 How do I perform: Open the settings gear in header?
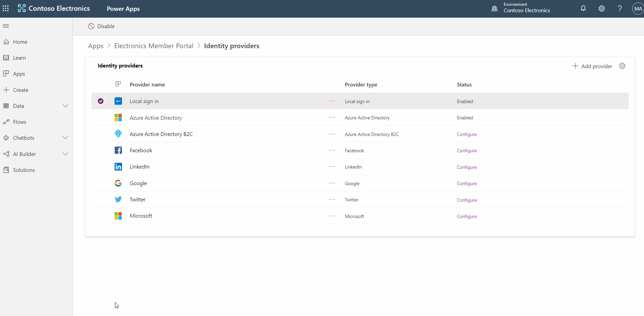coord(601,8)
